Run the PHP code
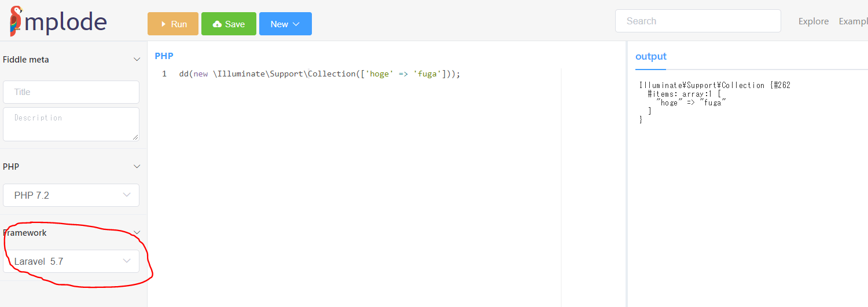Screen dimensions: 868x307 173,24
